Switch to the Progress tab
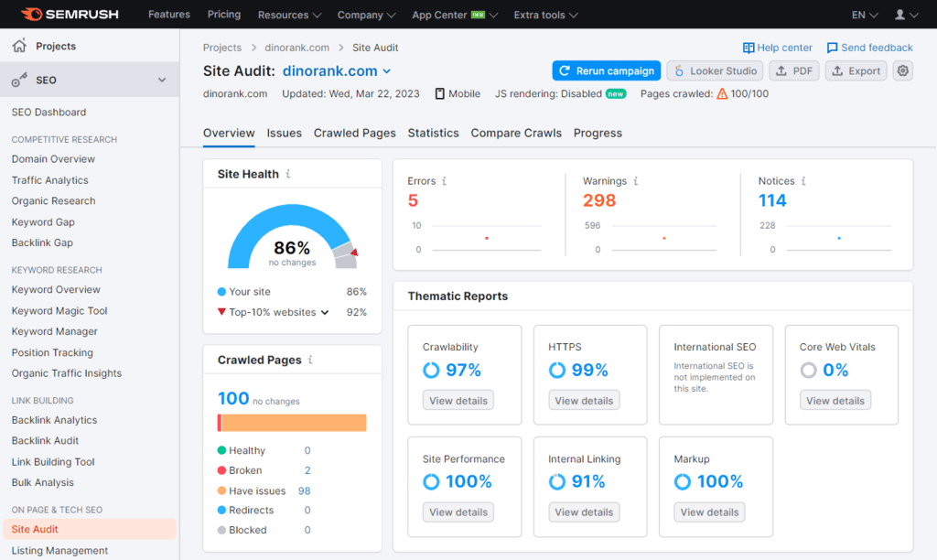The height and width of the screenshot is (560, 937). [x=598, y=133]
